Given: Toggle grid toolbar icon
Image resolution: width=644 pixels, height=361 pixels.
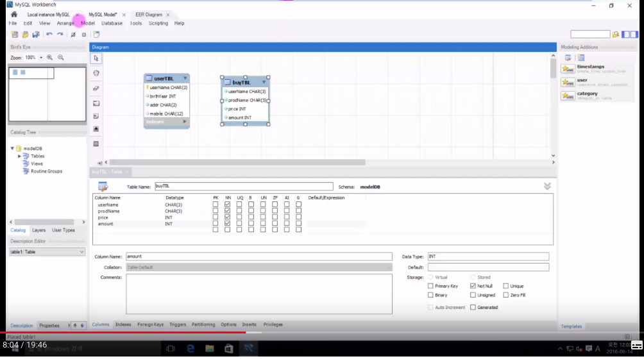Looking at the screenshot, I should (x=73, y=35).
